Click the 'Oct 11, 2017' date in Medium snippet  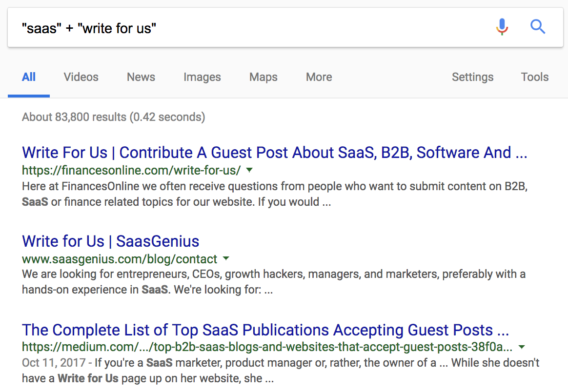[x=54, y=362]
